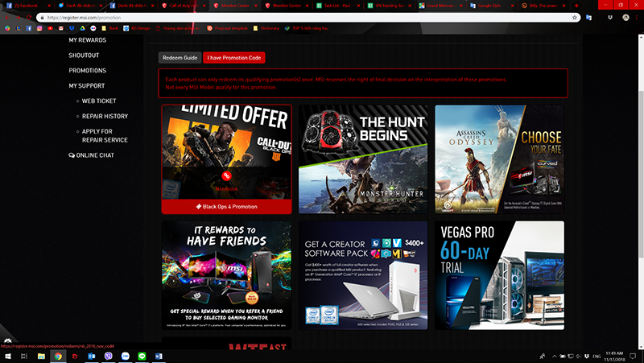Open the BG Design bookmark
Viewport: 644px width, 363px height.
(x=137, y=28)
